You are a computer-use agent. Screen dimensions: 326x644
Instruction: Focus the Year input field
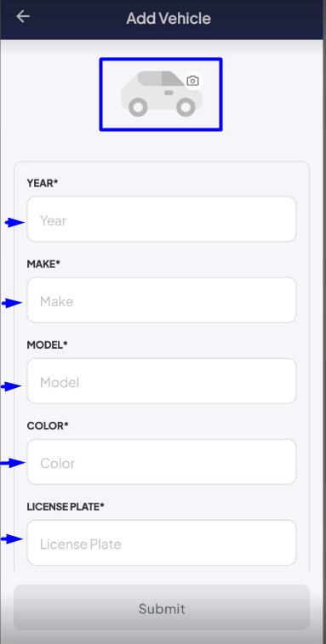(x=162, y=219)
